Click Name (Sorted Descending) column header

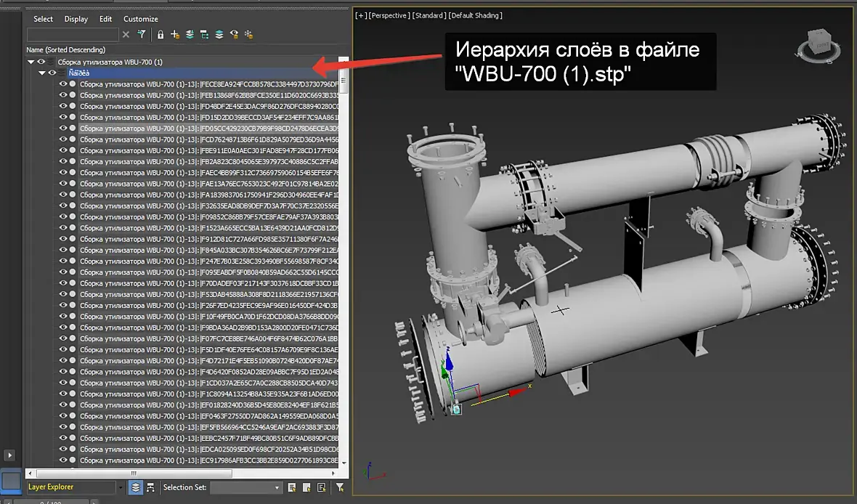pyautogui.click(x=65, y=49)
